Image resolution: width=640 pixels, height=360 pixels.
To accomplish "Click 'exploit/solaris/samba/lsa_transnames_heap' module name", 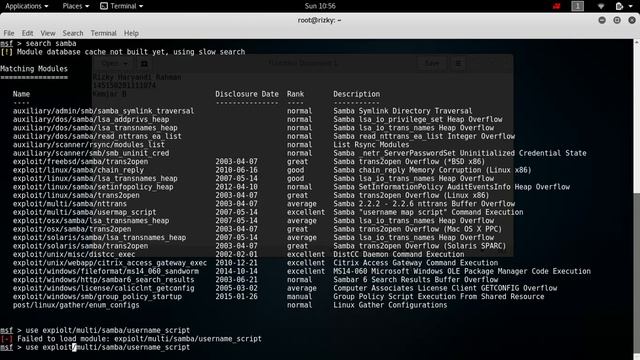I will point(99,238).
